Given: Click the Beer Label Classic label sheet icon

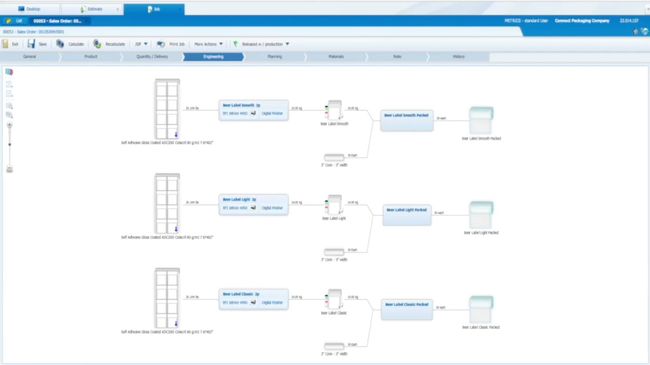Looking at the screenshot, I should [334, 299].
